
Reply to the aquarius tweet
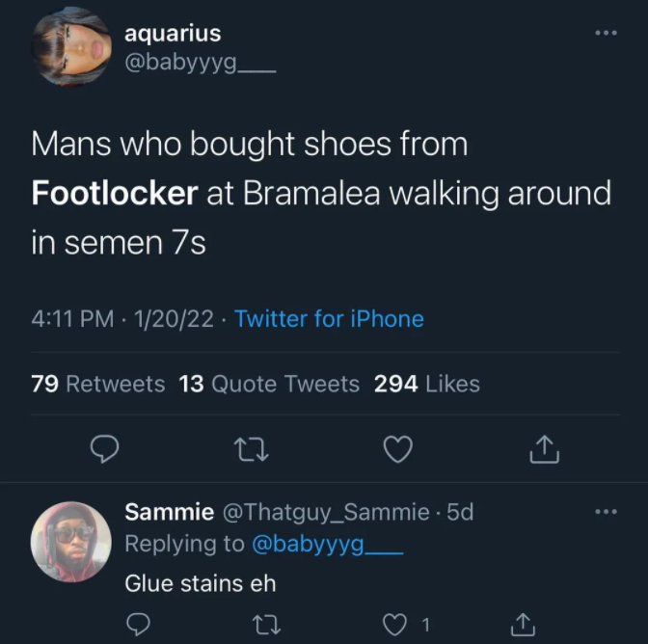[x=105, y=448]
